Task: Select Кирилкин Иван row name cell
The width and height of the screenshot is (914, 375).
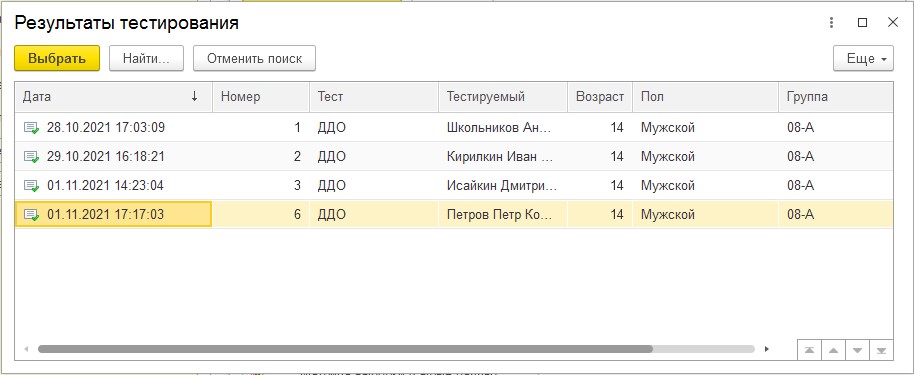Action: 502,157
